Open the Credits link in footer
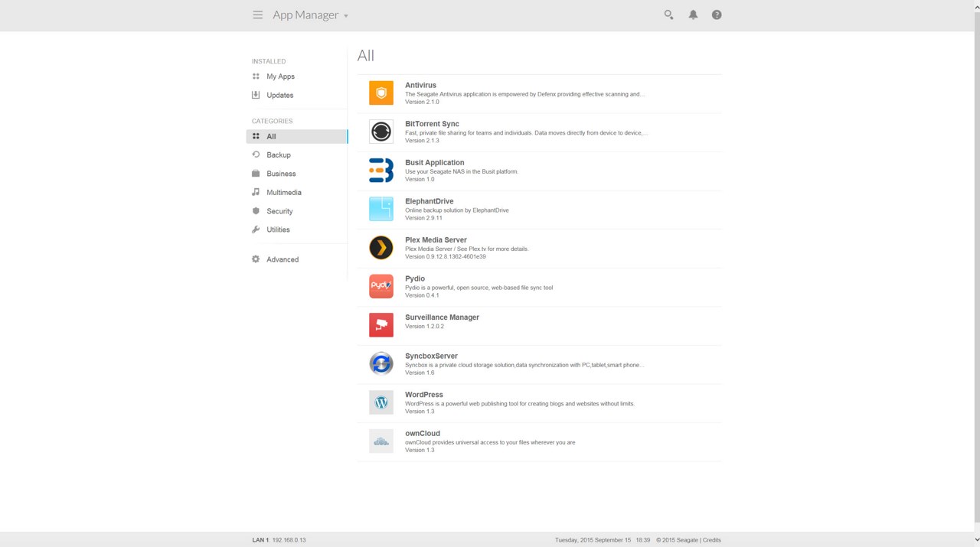 tap(711, 540)
